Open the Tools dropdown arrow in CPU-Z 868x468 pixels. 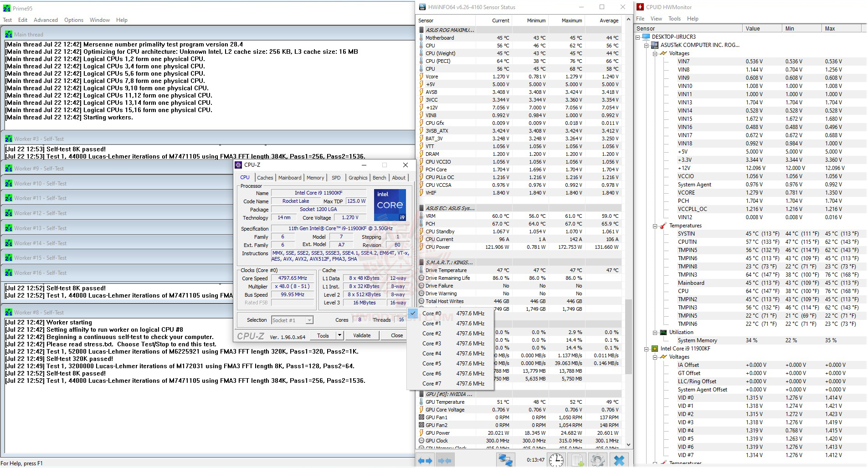(339, 335)
